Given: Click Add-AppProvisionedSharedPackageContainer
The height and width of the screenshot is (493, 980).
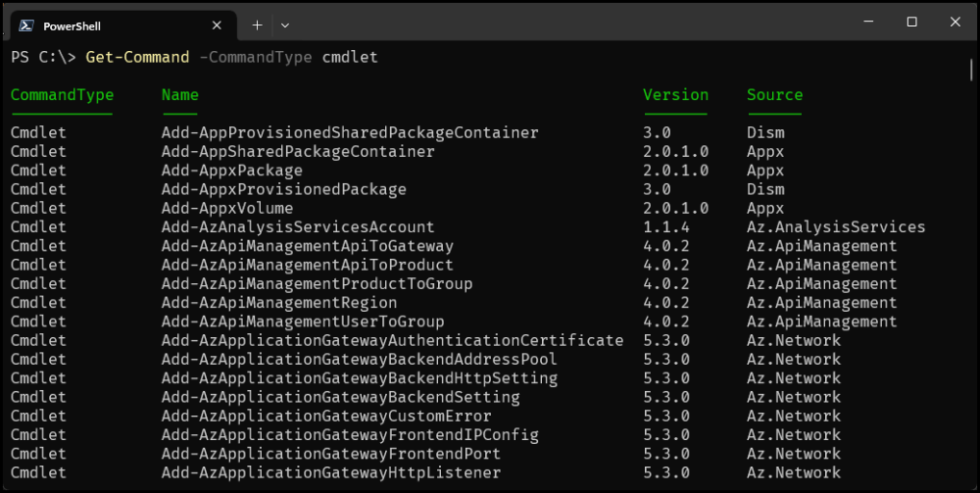Looking at the screenshot, I should coord(350,133).
